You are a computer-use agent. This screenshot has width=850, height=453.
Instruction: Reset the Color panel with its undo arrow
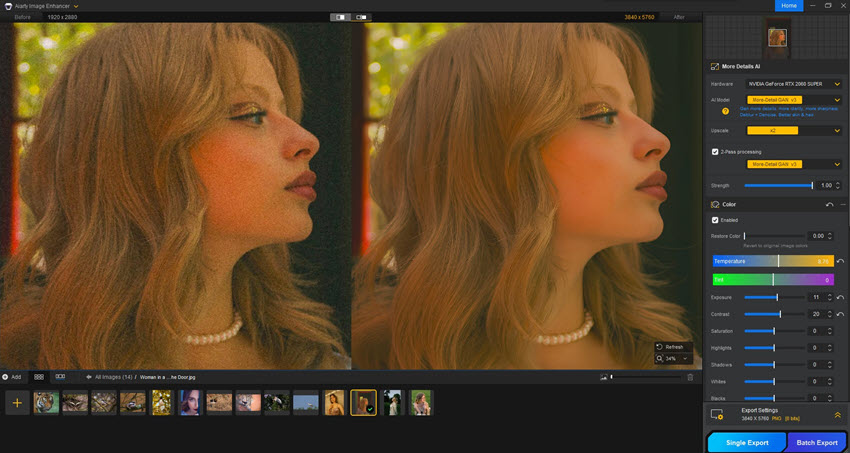click(x=829, y=204)
